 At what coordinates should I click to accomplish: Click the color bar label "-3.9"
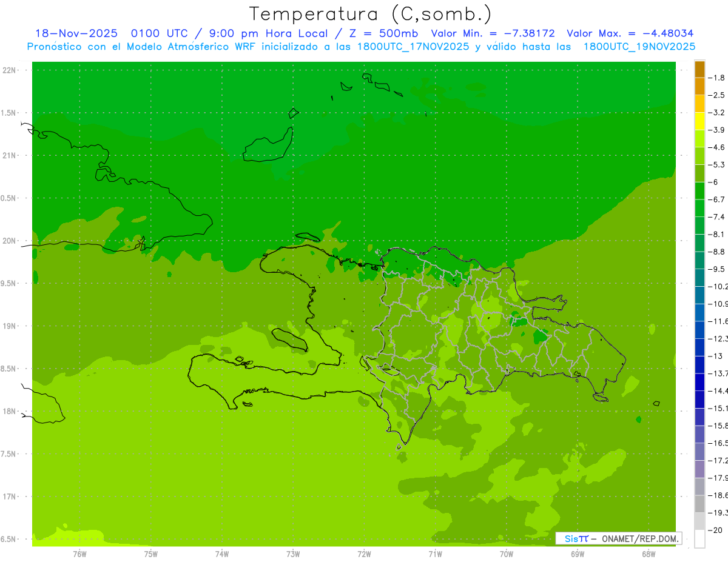coord(718,130)
